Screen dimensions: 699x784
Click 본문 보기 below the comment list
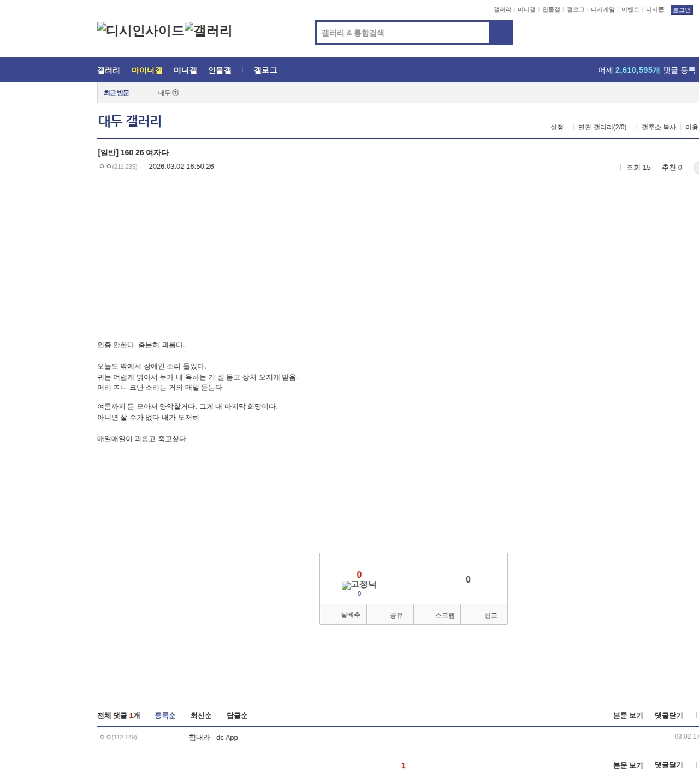pos(628,765)
